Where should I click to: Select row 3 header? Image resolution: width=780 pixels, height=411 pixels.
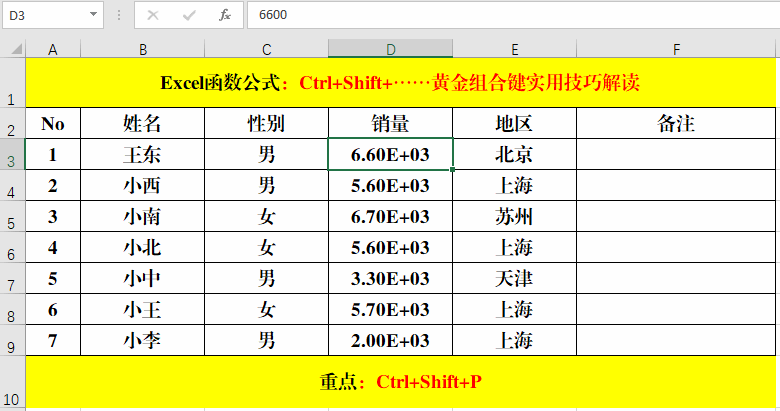tap(12, 154)
